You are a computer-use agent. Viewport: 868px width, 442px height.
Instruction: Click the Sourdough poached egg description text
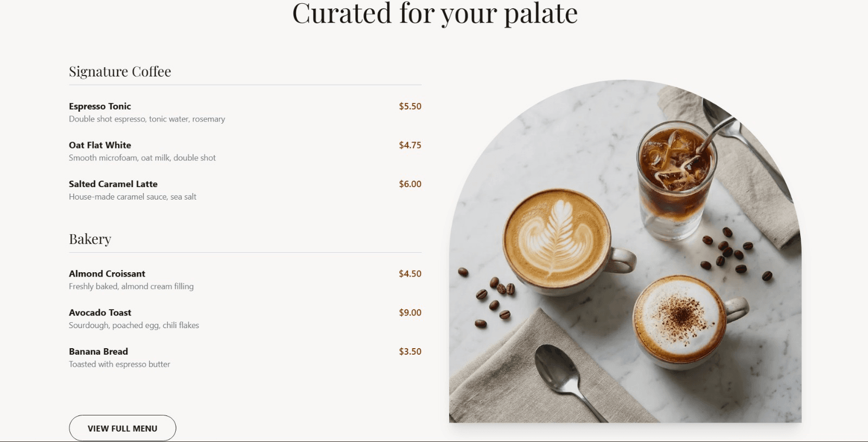(x=133, y=325)
